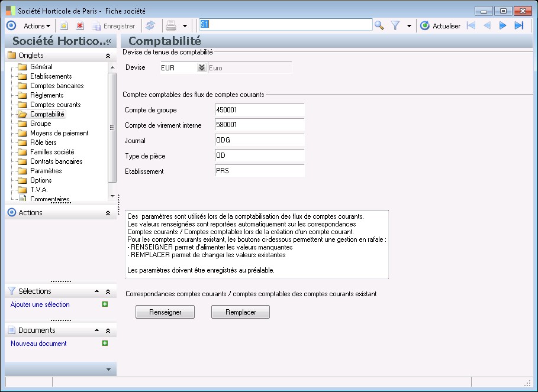Select Moyens de paiement in tree
Image resolution: width=538 pixels, height=392 pixels.
[59, 133]
